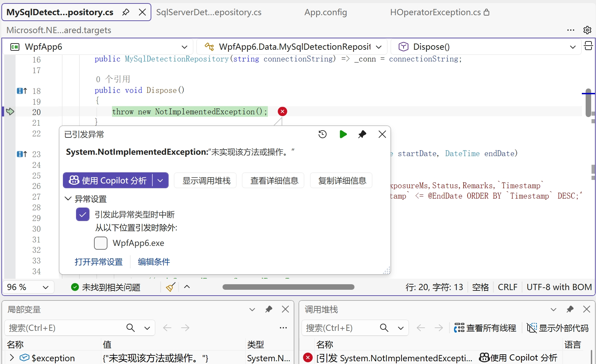Analyze exception using Copilot
The image size is (596, 364).
tap(108, 181)
